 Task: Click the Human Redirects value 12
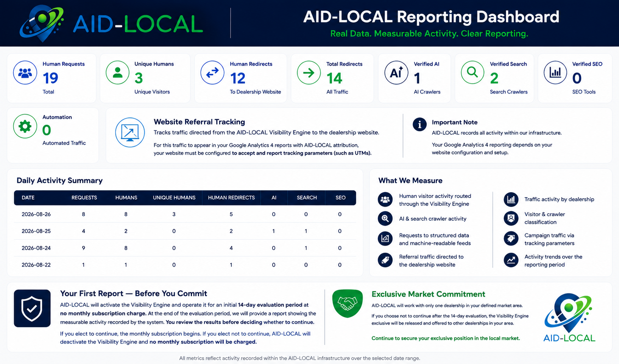(x=238, y=78)
